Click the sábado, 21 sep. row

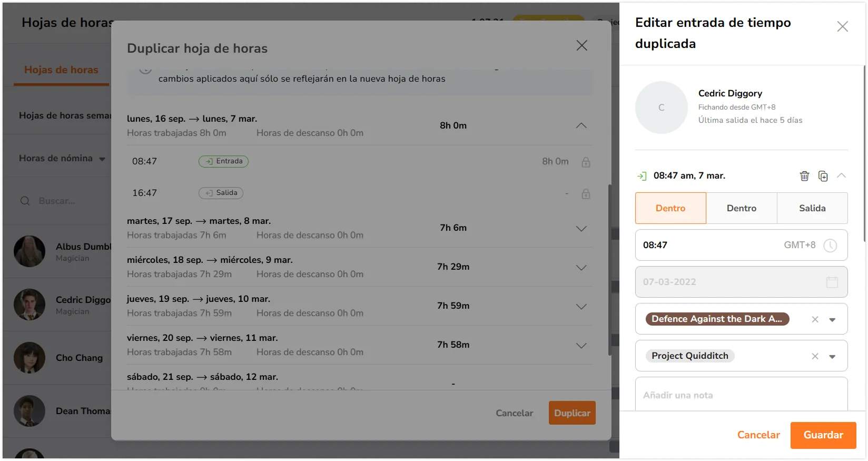point(359,380)
